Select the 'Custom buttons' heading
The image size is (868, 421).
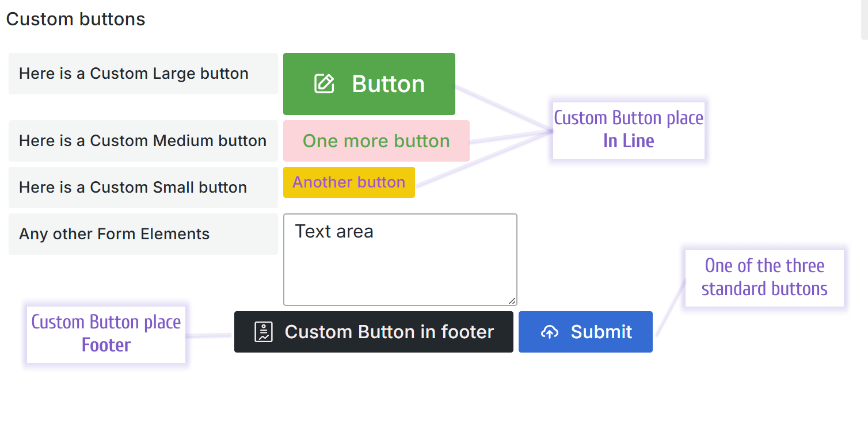tap(75, 19)
